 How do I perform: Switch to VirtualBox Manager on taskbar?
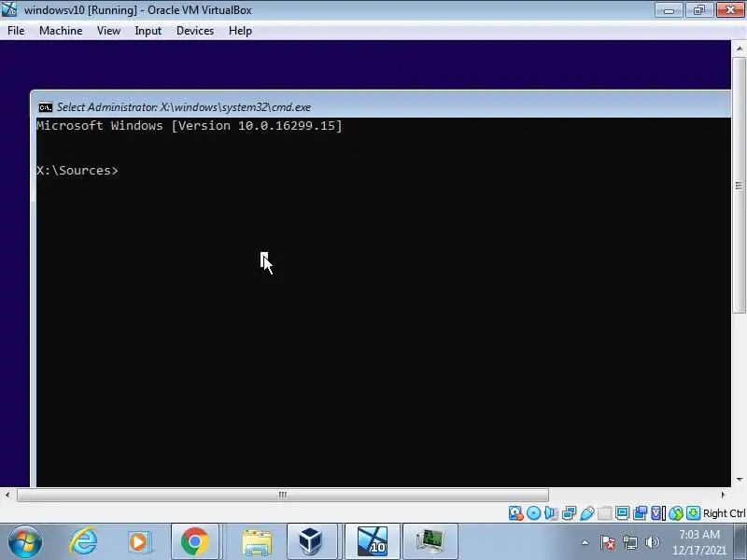click(311, 542)
